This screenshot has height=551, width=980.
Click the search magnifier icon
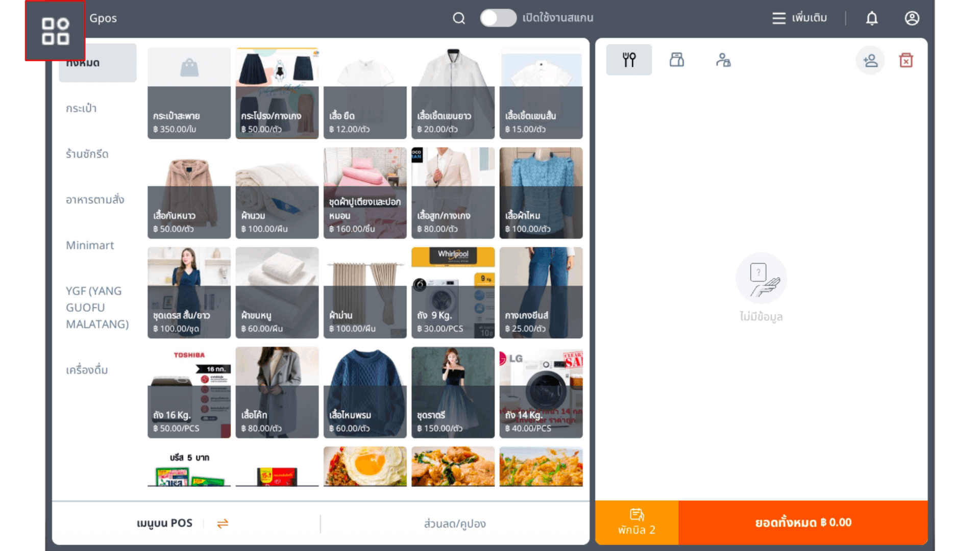[x=458, y=18]
